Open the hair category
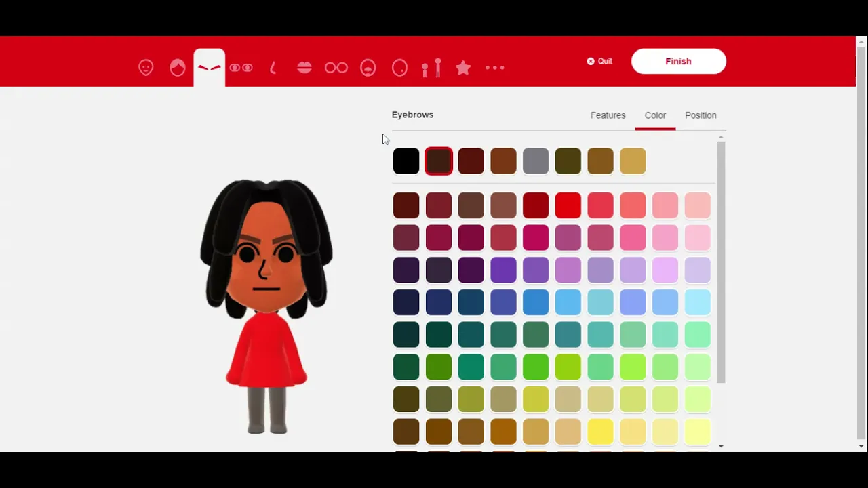868x488 pixels. click(x=178, y=68)
